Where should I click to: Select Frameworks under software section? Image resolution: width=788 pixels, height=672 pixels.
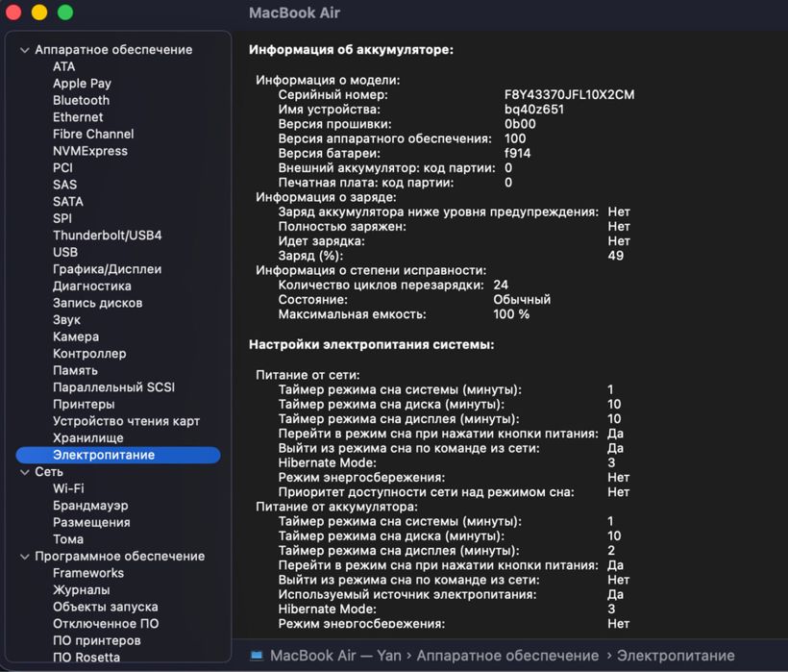[x=88, y=573]
